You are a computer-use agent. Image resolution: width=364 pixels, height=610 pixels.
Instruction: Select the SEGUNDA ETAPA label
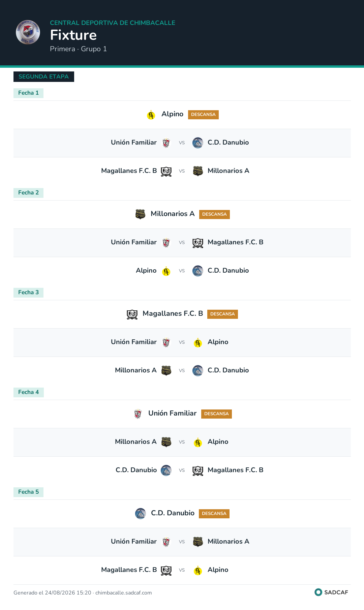(x=44, y=77)
